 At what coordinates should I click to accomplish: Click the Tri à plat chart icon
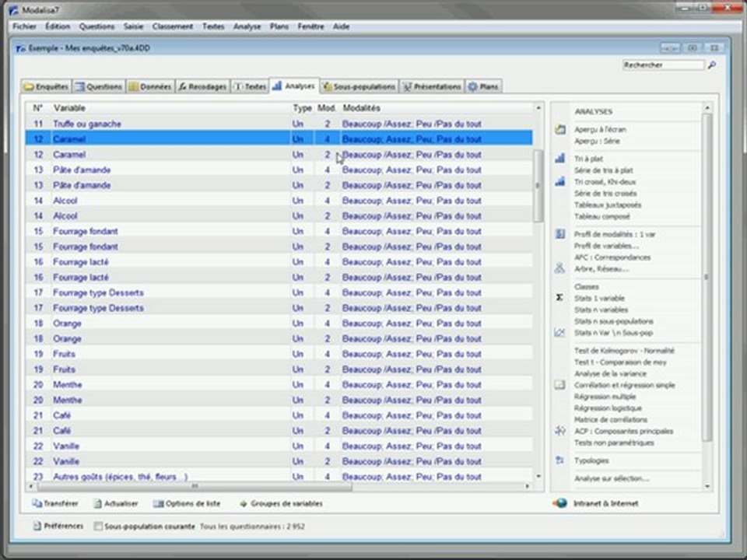point(559,158)
